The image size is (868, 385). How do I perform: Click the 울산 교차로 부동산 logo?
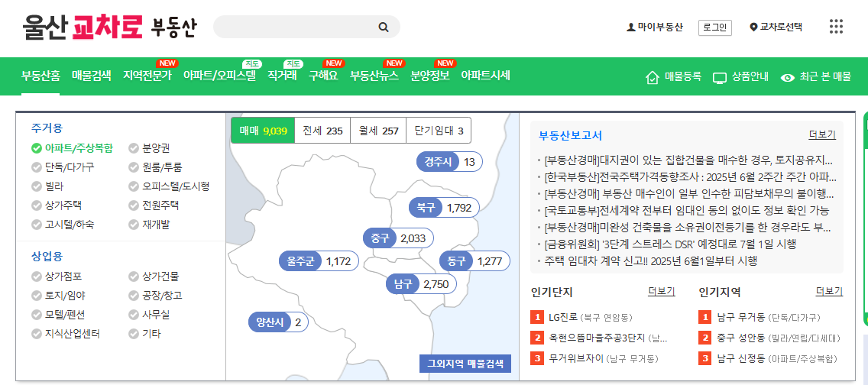(109, 27)
